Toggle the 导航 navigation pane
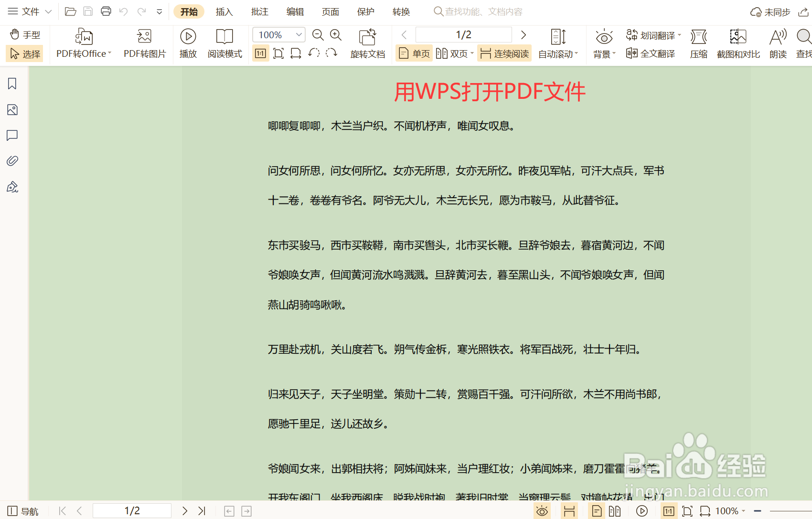The image size is (812, 519). coord(23,511)
